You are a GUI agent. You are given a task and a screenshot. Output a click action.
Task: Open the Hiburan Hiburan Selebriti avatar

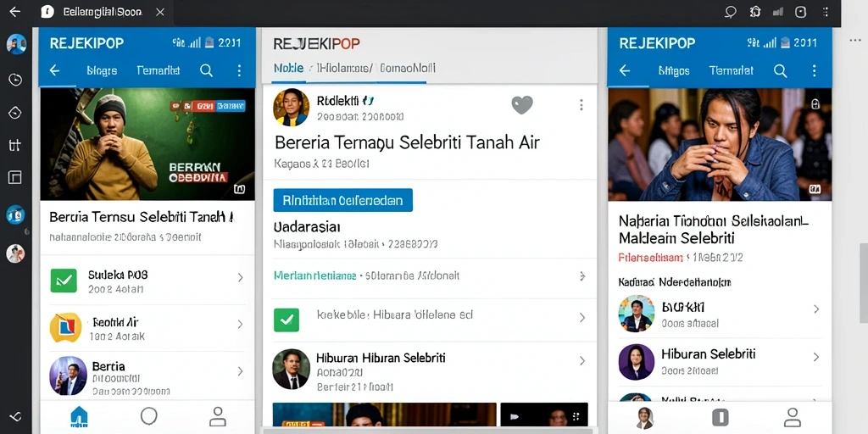tap(292, 369)
